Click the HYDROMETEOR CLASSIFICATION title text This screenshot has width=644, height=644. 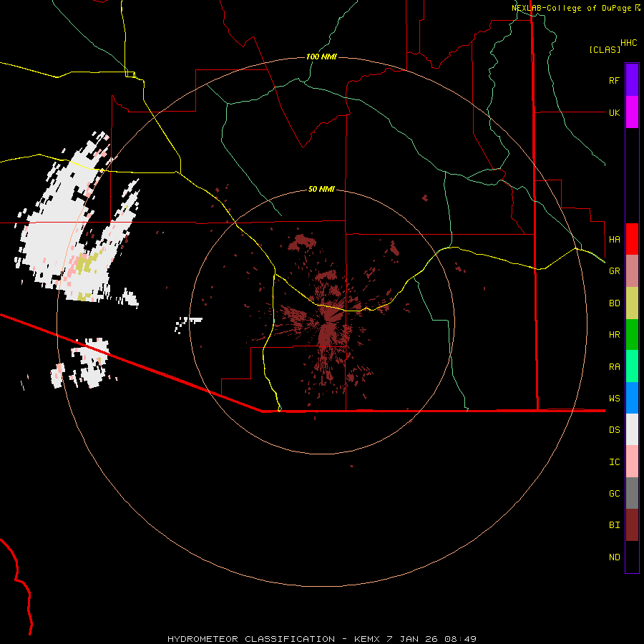point(251,639)
